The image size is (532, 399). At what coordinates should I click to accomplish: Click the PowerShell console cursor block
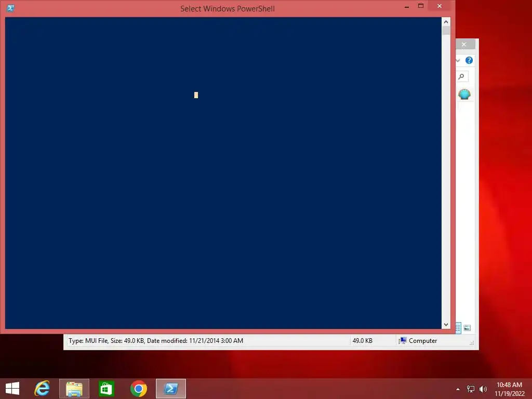pos(196,95)
